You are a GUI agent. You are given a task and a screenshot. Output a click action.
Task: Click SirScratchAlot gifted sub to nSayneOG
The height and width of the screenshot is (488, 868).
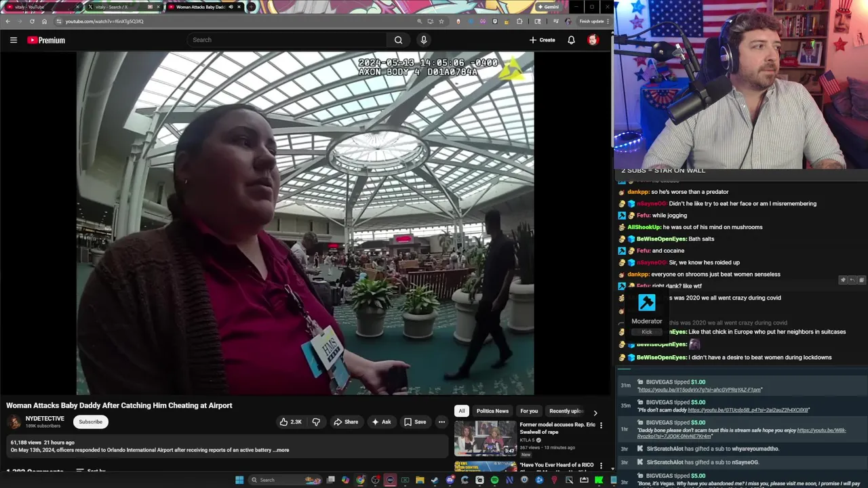[702, 462]
